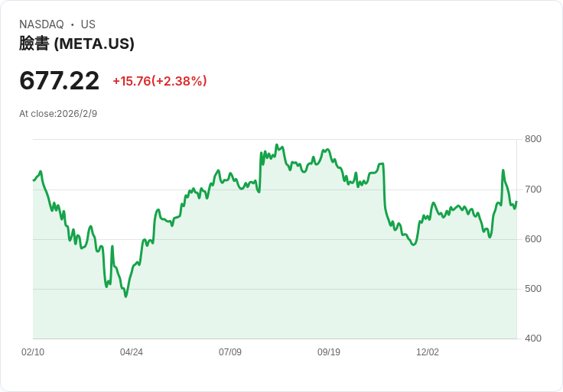Select the 12/02 date on x-axis

(x=428, y=352)
